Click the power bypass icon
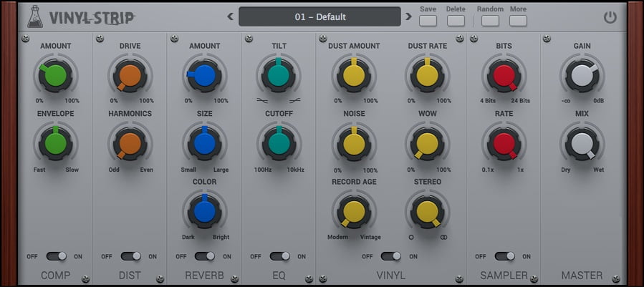Screen dimensions: 644x287 pyautogui.click(x=610, y=17)
